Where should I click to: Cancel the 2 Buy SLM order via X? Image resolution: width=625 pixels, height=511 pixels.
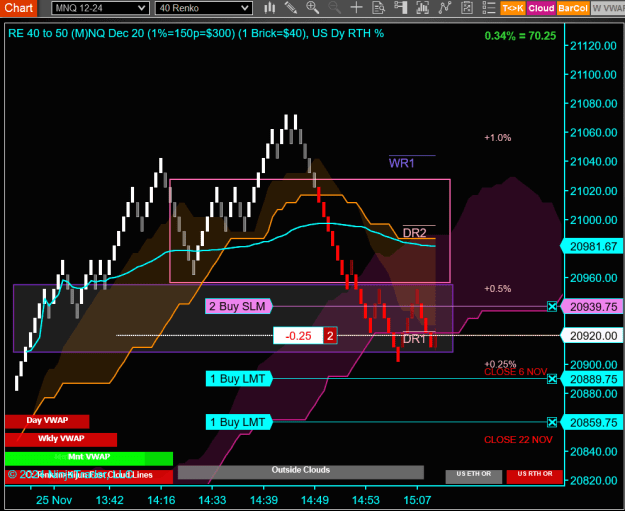pos(552,307)
